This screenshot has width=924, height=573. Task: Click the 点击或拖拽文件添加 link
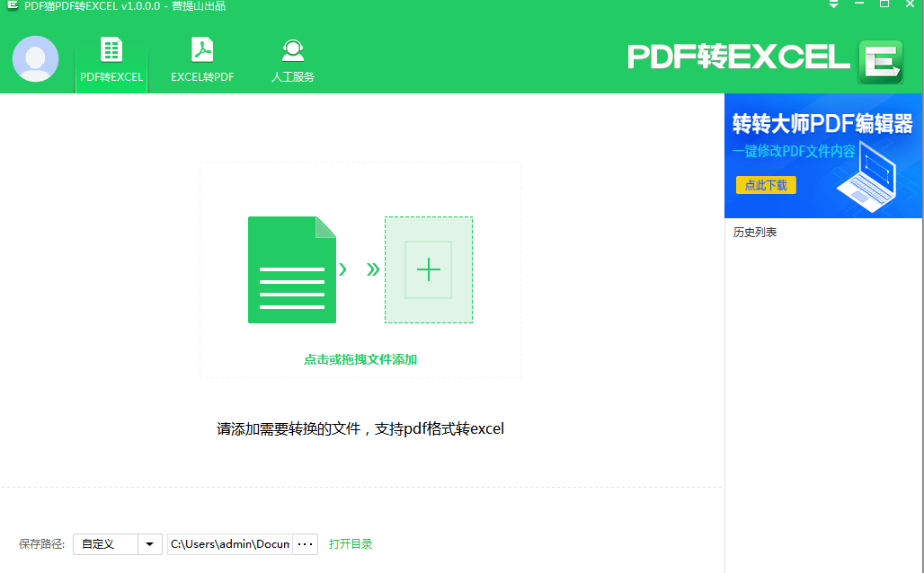click(x=360, y=359)
